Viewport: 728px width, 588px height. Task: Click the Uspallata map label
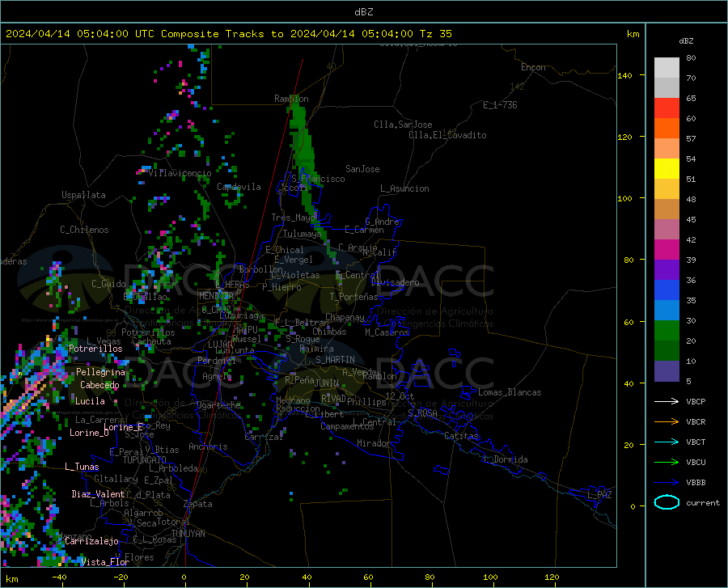[x=83, y=195]
